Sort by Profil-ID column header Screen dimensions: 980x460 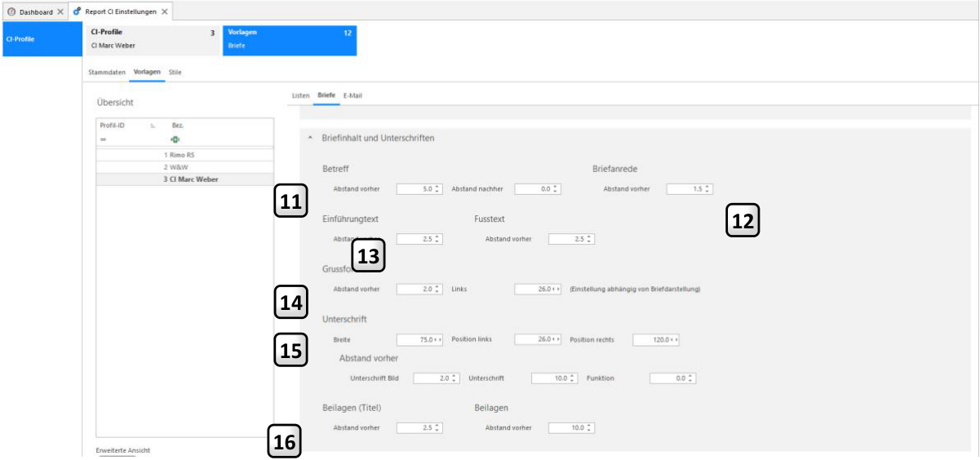click(x=112, y=126)
